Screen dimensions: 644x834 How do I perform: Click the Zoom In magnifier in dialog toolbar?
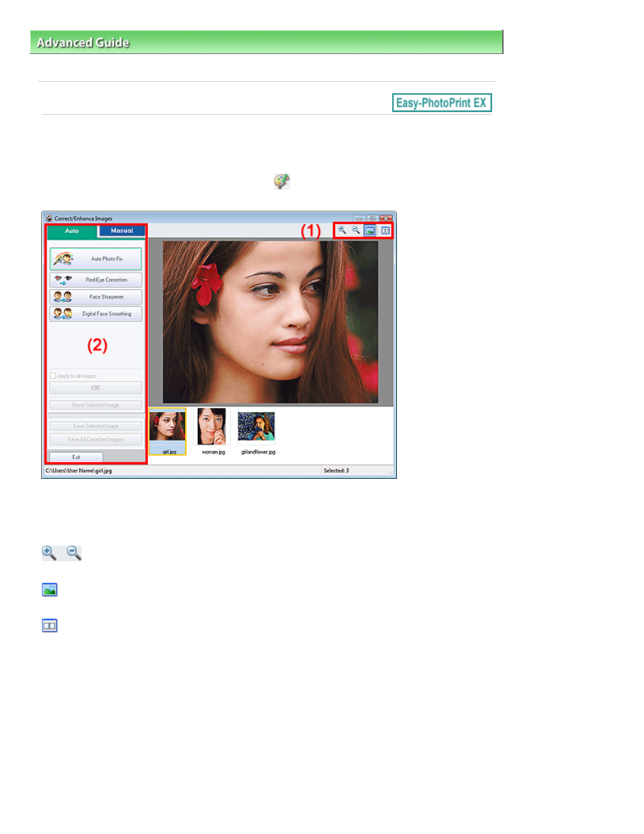342,230
